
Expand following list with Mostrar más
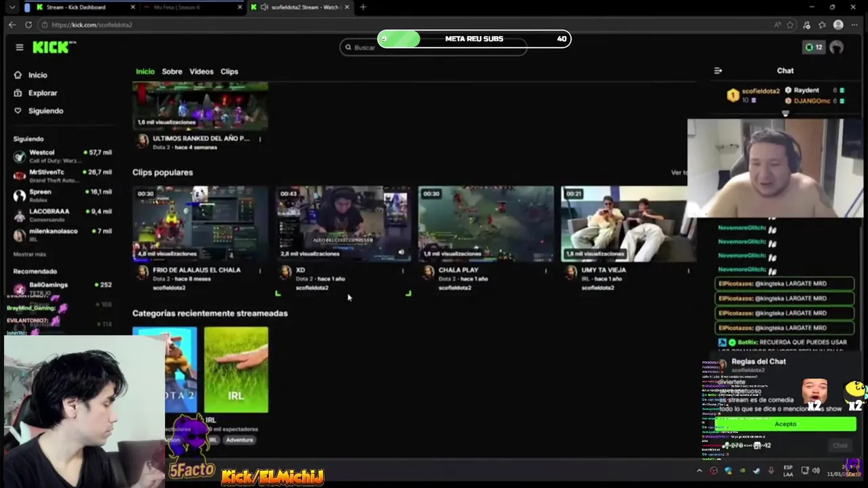[30, 254]
